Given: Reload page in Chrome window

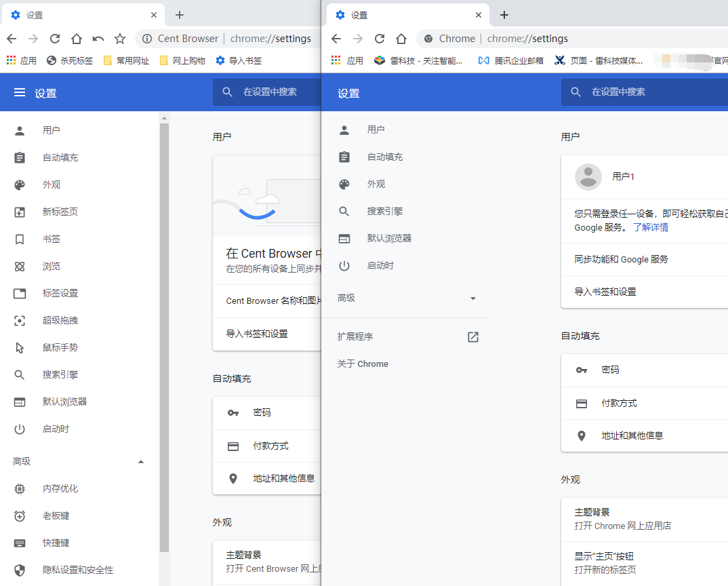Looking at the screenshot, I should coord(380,39).
